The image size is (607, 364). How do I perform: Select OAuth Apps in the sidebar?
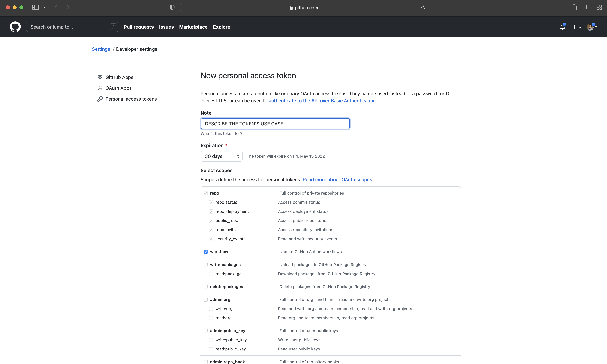118,88
